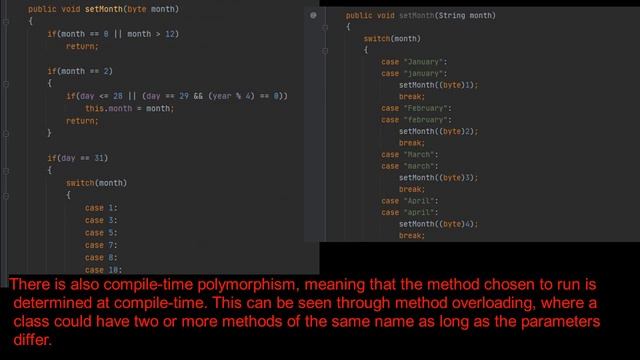The width and height of the screenshot is (640, 360).
Task: Collapse the setMonth(byte month) method fold marker
Action: 6,21
